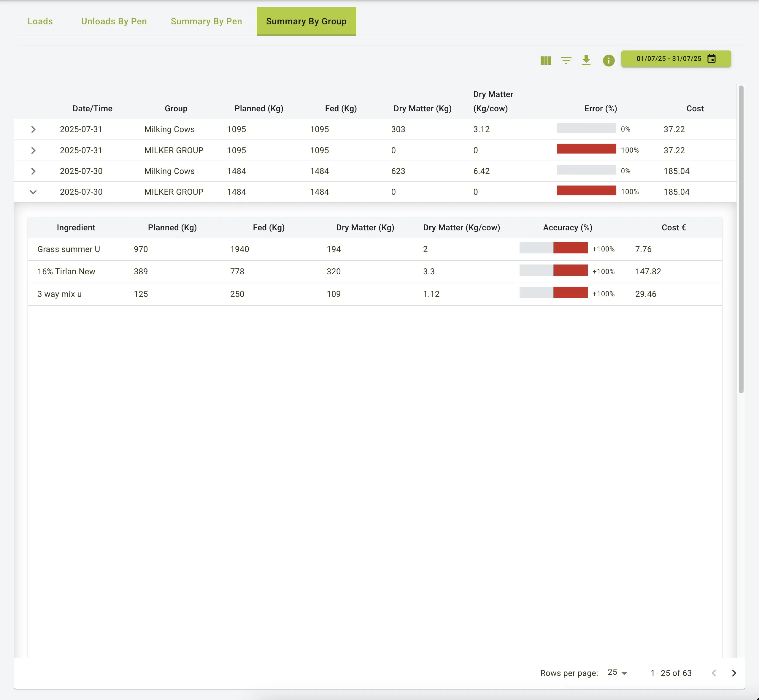Image resolution: width=759 pixels, height=700 pixels.
Task: Click cost value 29.46
Action: click(x=645, y=294)
